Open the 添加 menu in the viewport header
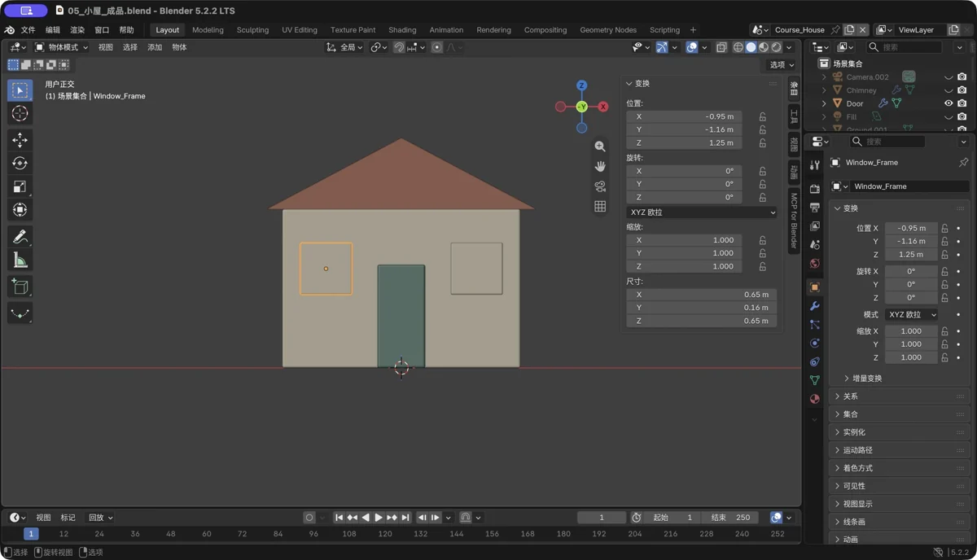Viewport: 977px width, 560px height. tap(155, 48)
